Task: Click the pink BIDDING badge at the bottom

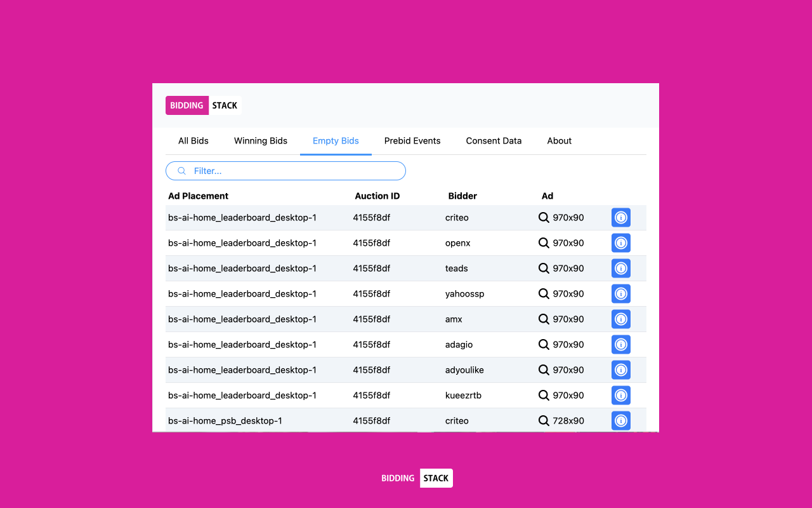Action: pyautogui.click(x=398, y=478)
